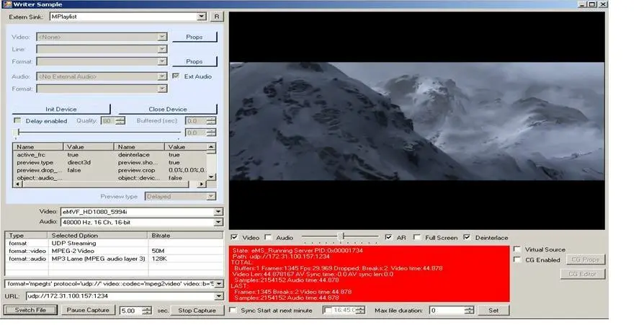Increase the seconds stepper next to Pause Capture
The width and height of the screenshot is (644, 325).
tap(148, 308)
